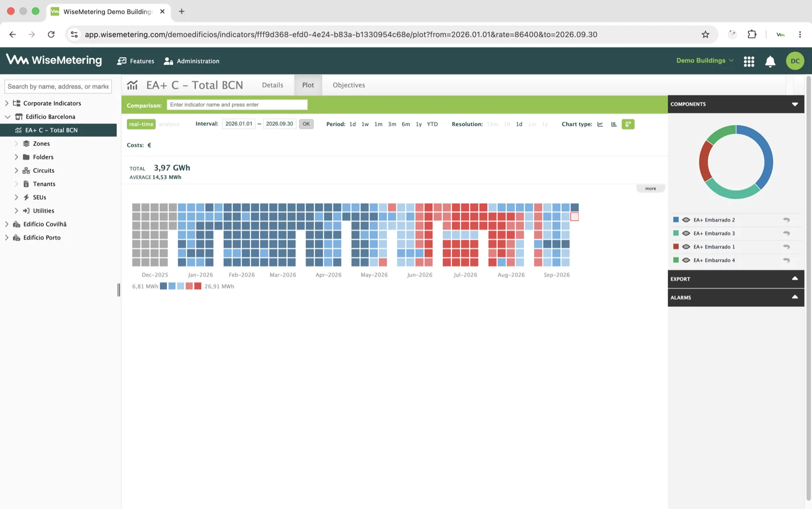Click the Administration user icon
This screenshot has height=509, width=812.
(x=168, y=61)
